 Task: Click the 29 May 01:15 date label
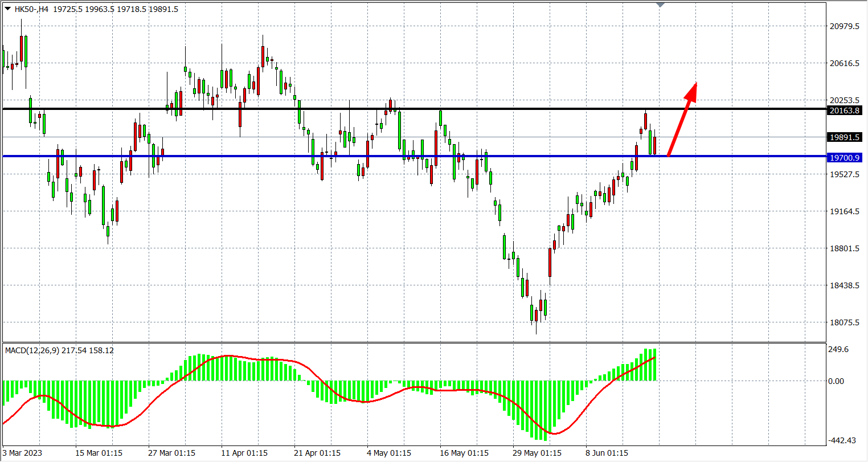tap(537, 453)
